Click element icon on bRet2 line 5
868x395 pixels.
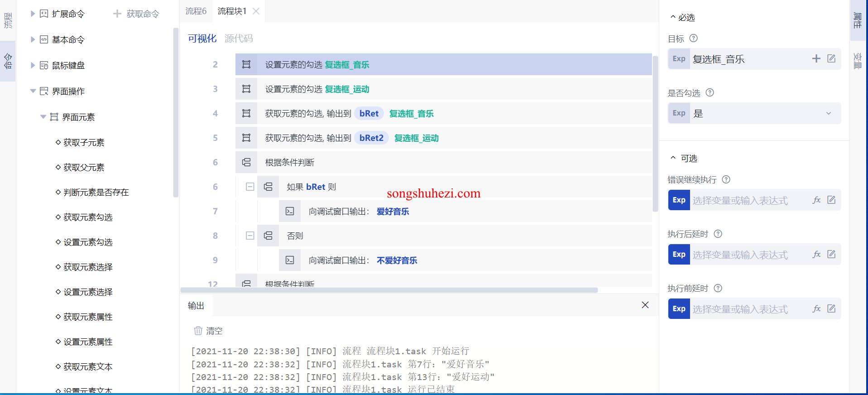pyautogui.click(x=246, y=138)
